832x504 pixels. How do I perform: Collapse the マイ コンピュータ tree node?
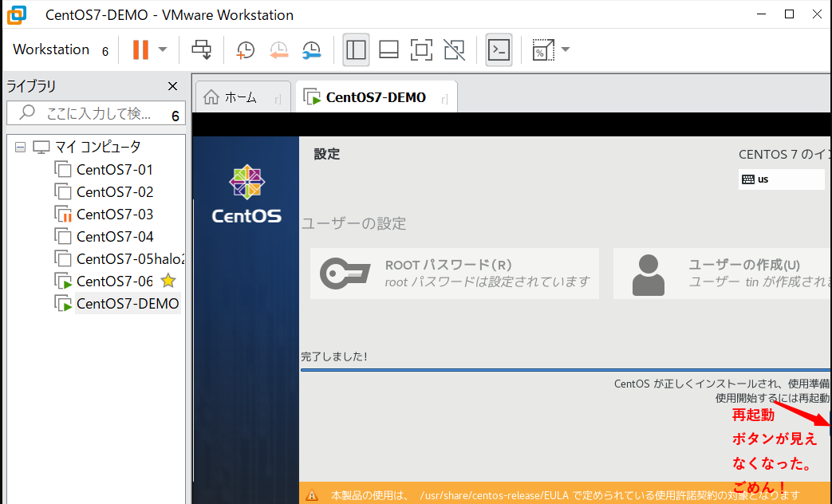[x=20, y=147]
